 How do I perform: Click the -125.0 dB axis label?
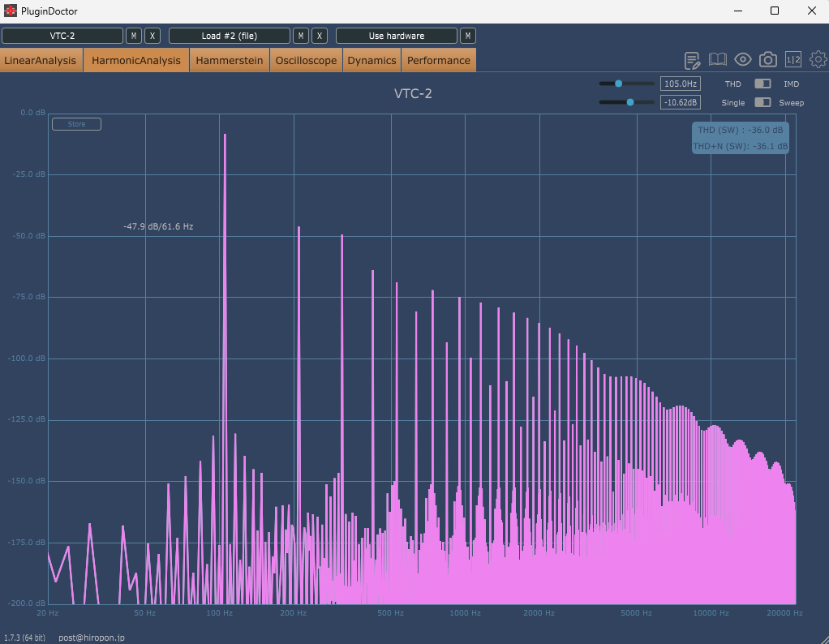pyautogui.click(x=27, y=419)
